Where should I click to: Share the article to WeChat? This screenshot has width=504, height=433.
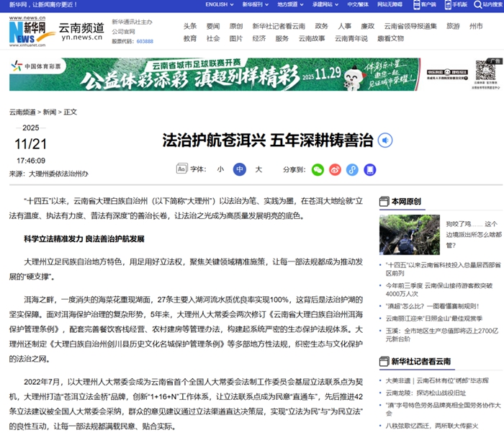pyautogui.click(x=318, y=169)
